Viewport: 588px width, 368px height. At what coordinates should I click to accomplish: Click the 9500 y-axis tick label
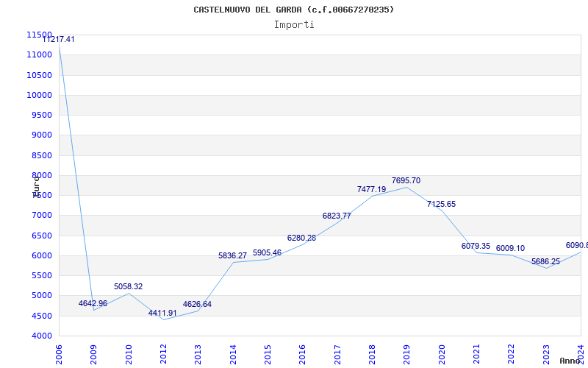(x=41, y=115)
